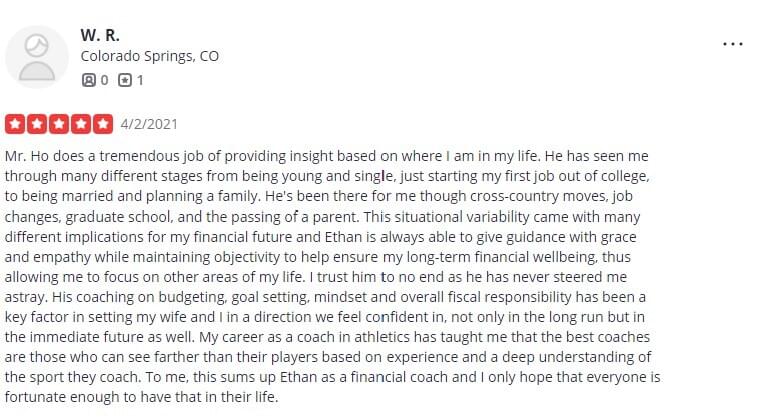The width and height of the screenshot is (762, 420).
Task: Click the fourth red rating star
Action: pos(81,124)
